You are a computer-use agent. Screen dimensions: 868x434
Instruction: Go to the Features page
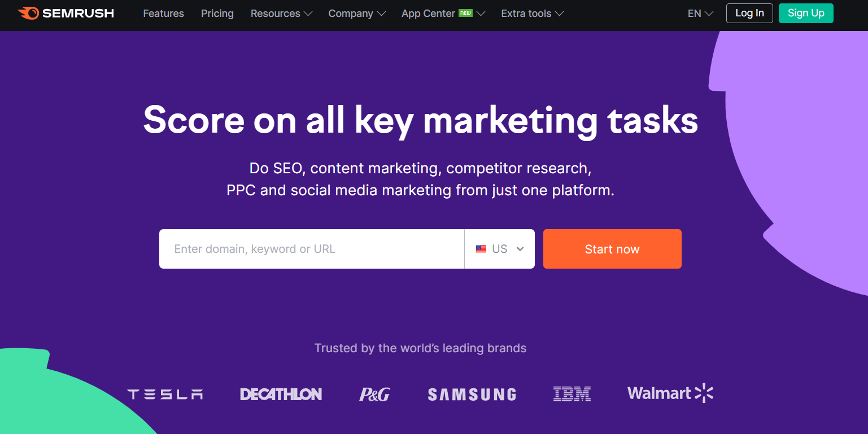pyautogui.click(x=163, y=14)
